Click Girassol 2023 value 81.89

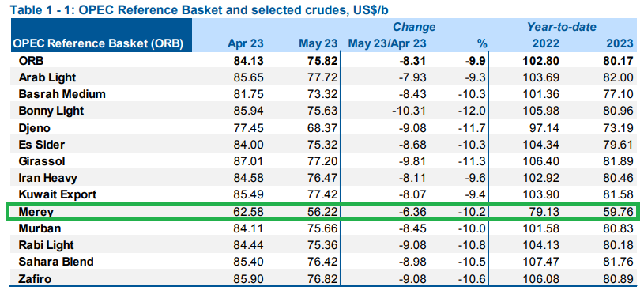click(x=618, y=161)
